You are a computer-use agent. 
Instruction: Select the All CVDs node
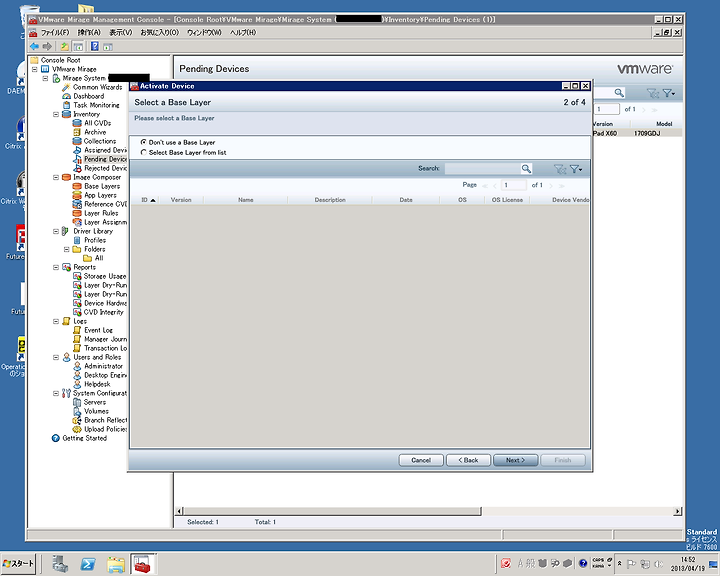click(x=97, y=123)
